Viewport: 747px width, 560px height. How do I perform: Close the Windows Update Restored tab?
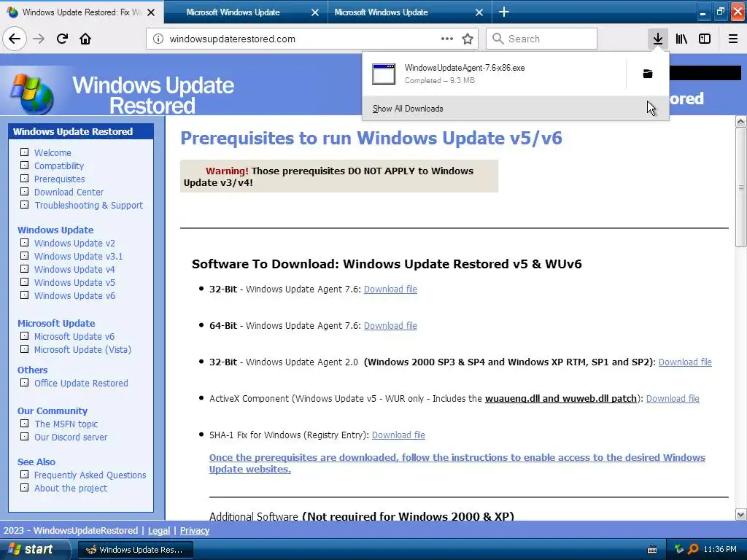coord(151,13)
